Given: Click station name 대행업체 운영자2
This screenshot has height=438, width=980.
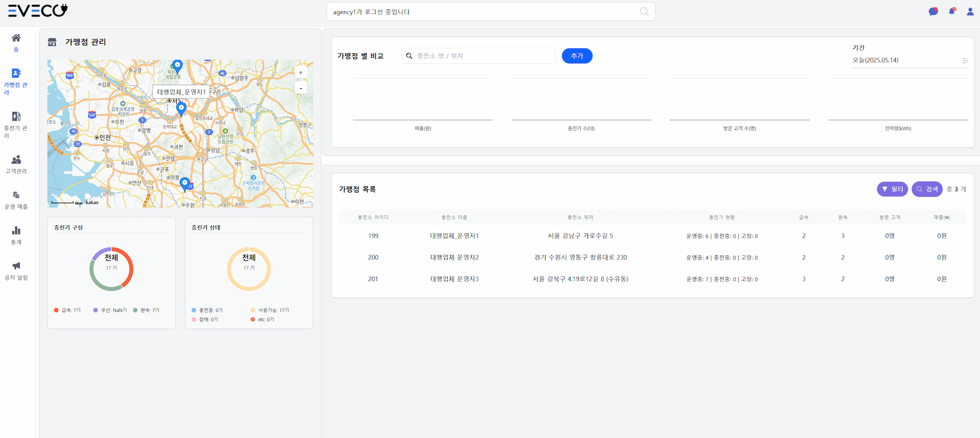Looking at the screenshot, I should [454, 257].
